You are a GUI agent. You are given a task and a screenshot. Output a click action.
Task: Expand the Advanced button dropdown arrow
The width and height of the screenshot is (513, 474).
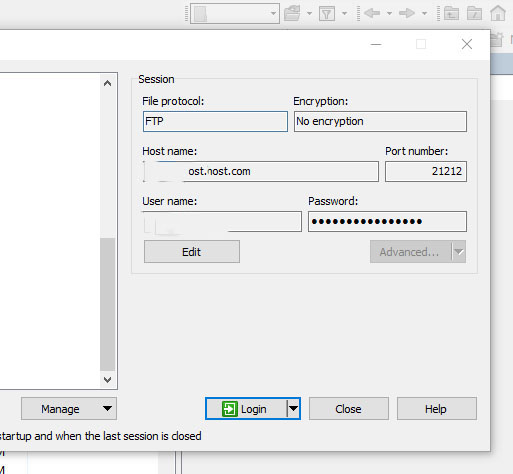(459, 252)
